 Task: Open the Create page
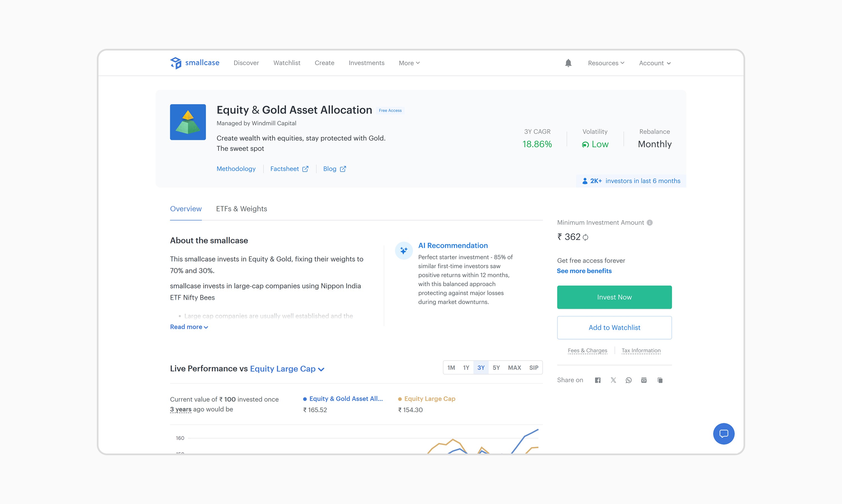pyautogui.click(x=324, y=63)
